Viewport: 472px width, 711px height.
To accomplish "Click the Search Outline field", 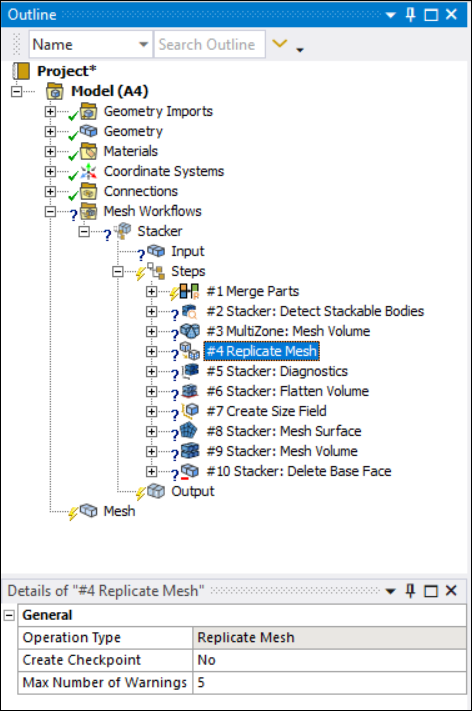I will pos(209,44).
